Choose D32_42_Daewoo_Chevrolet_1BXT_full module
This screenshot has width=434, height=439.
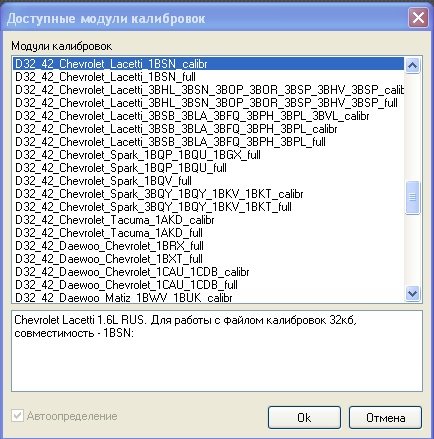tap(208, 259)
